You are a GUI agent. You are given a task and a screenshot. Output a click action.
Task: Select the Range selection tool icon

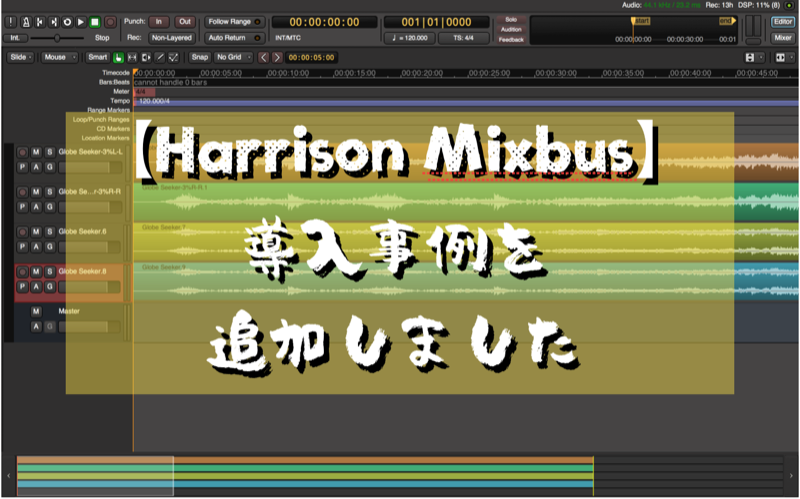[x=132, y=57]
